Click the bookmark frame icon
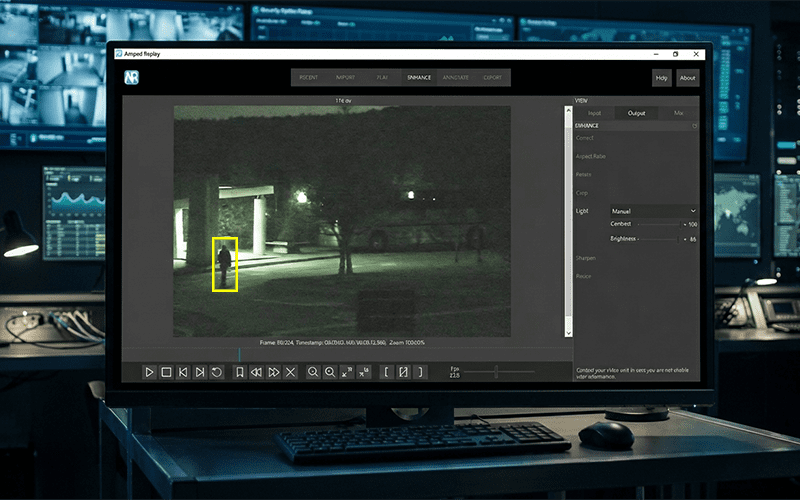Viewport: 800px width, 500px height. (x=240, y=372)
